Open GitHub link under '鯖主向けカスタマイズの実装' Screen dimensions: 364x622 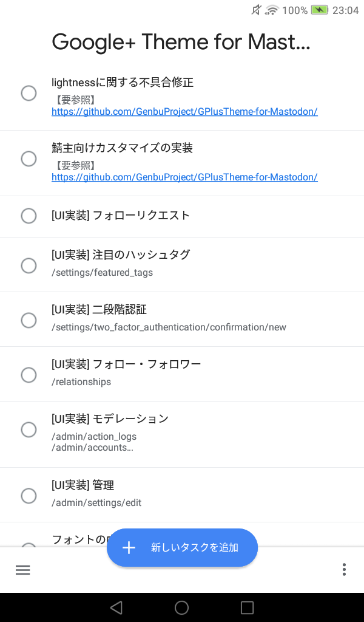184,177
